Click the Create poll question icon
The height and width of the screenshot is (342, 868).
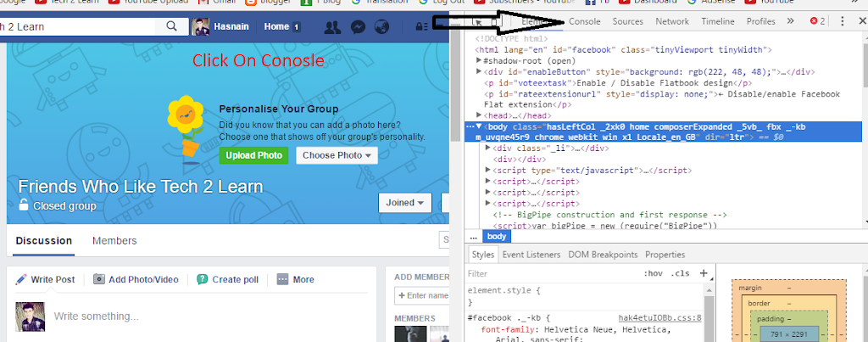tap(203, 279)
